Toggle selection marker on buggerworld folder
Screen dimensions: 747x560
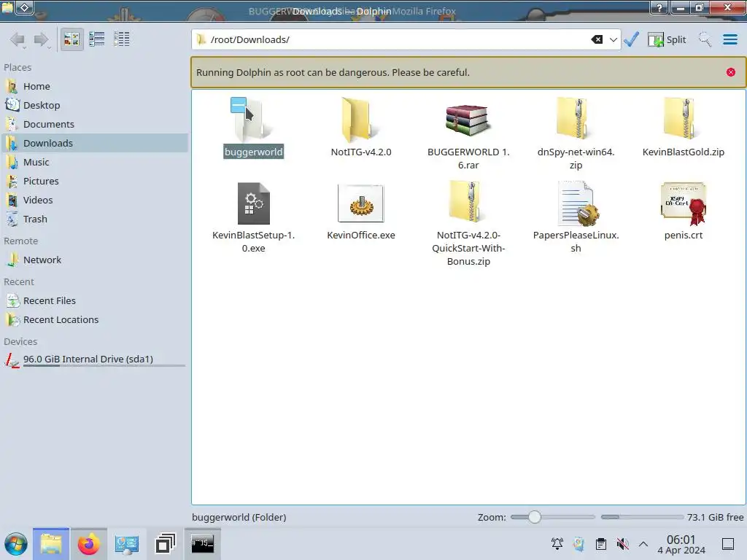(x=239, y=105)
